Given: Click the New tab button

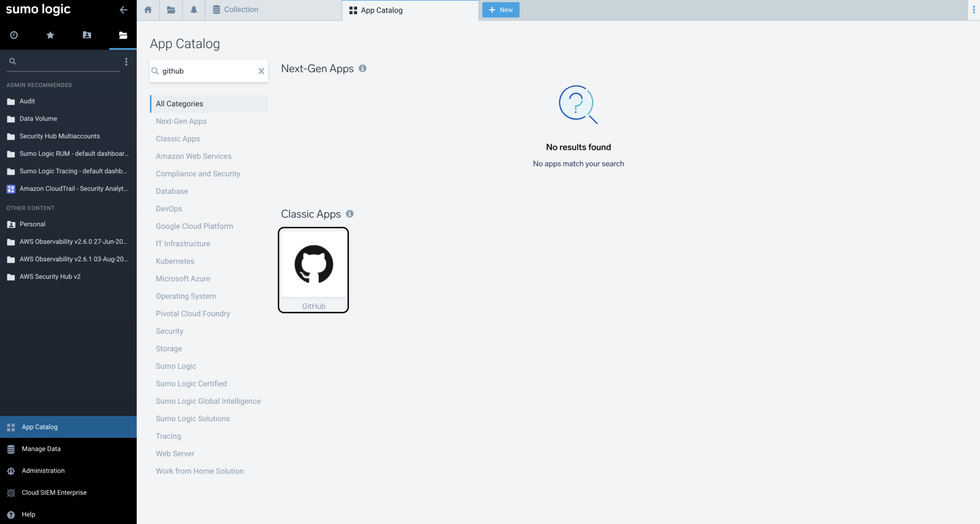Looking at the screenshot, I should point(501,10).
